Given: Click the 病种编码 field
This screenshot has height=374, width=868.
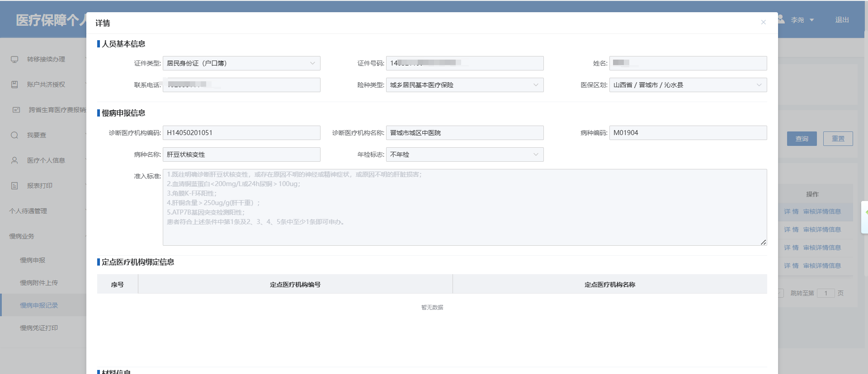Looking at the screenshot, I should [x=688, y=133].
